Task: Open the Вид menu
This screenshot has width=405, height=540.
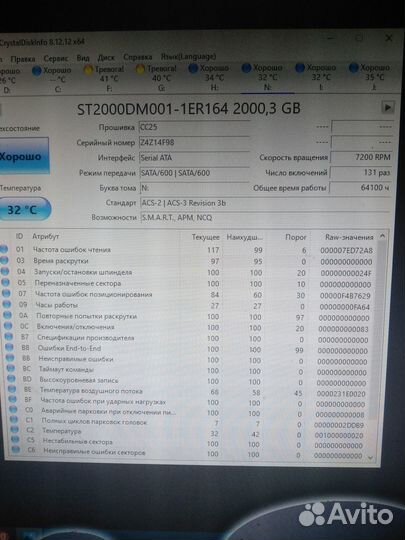Action: (83, 58)
